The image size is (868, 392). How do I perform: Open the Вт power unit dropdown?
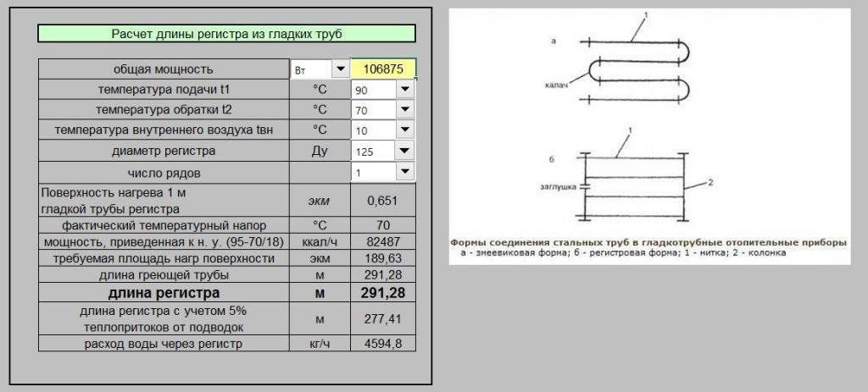(x=340, y=69)
